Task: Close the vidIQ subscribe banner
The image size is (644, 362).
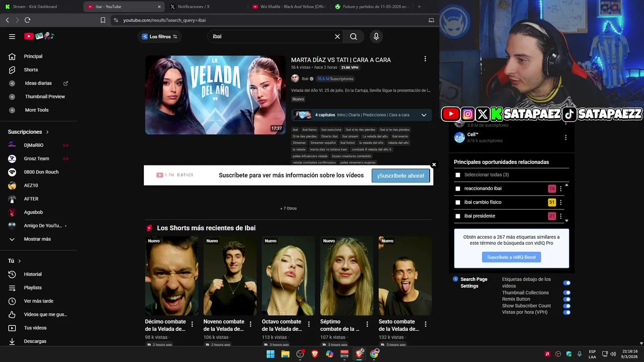Action: (434, 164)
